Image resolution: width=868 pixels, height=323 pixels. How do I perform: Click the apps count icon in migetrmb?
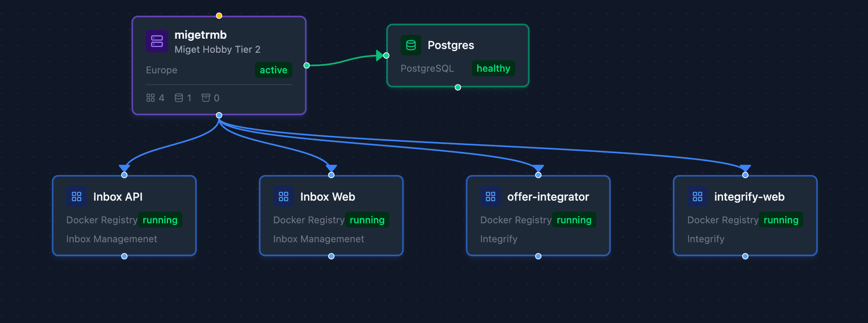151,98
